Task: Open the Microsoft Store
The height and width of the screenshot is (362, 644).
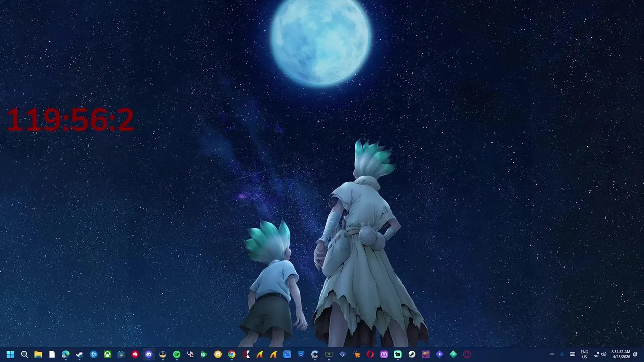Action: (x=121, y=354)
